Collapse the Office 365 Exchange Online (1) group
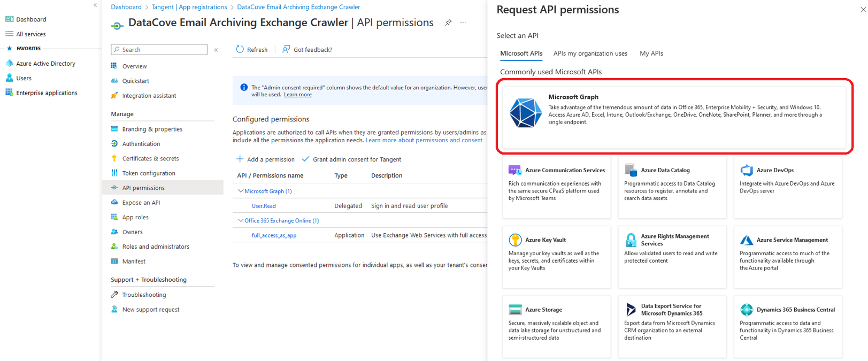Screen dimensions: 868x361 pos(241,220)
